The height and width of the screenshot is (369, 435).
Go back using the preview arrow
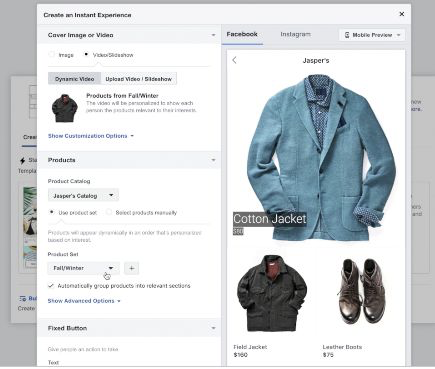tap(234, 60)
